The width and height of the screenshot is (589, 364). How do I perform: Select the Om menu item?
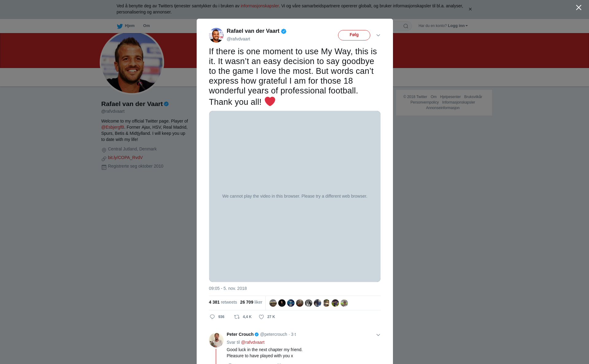click(x=147, y=26)
